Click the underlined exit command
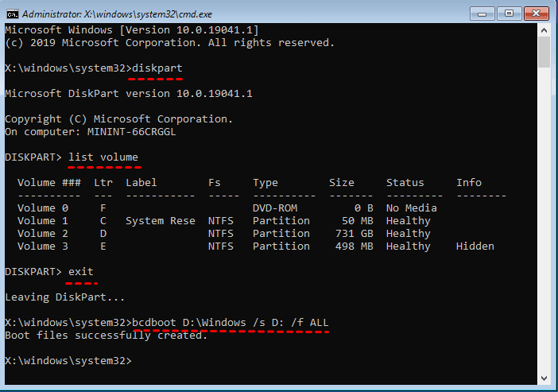This screenshot has height=392, width=558. (81, 271)
